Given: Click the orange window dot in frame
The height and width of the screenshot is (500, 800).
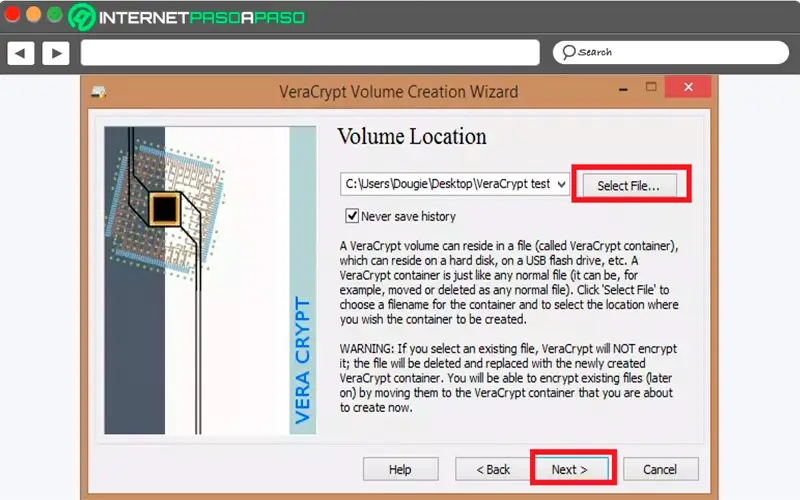Looking at the screenshot, I should coord(34,14).
